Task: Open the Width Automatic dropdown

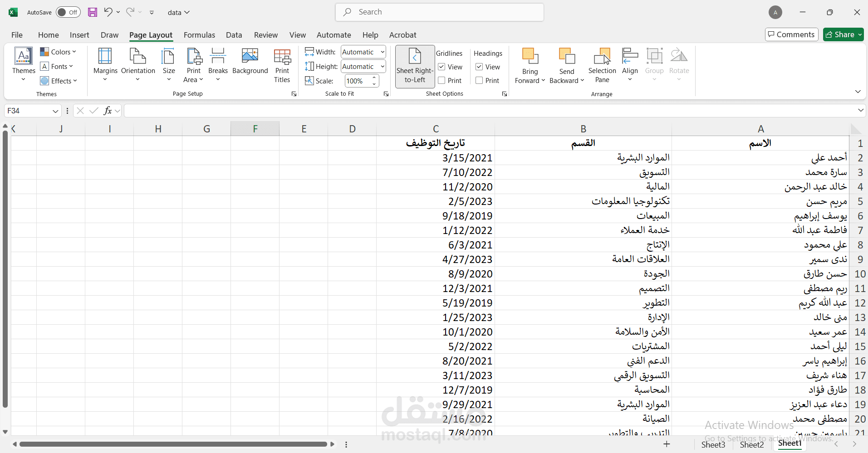Action: click(383, 52)
